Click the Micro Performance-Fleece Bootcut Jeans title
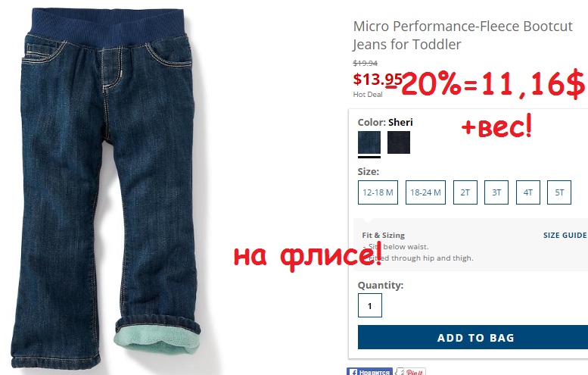Screen dimensions: 588x375 pos(462,36)
